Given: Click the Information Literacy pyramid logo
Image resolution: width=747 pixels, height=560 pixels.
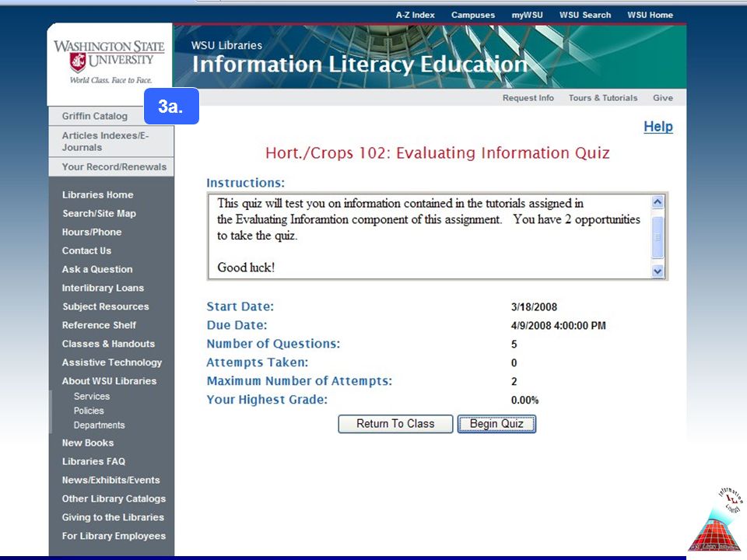Looking at the screenshot, I should (x=717, y=520).
